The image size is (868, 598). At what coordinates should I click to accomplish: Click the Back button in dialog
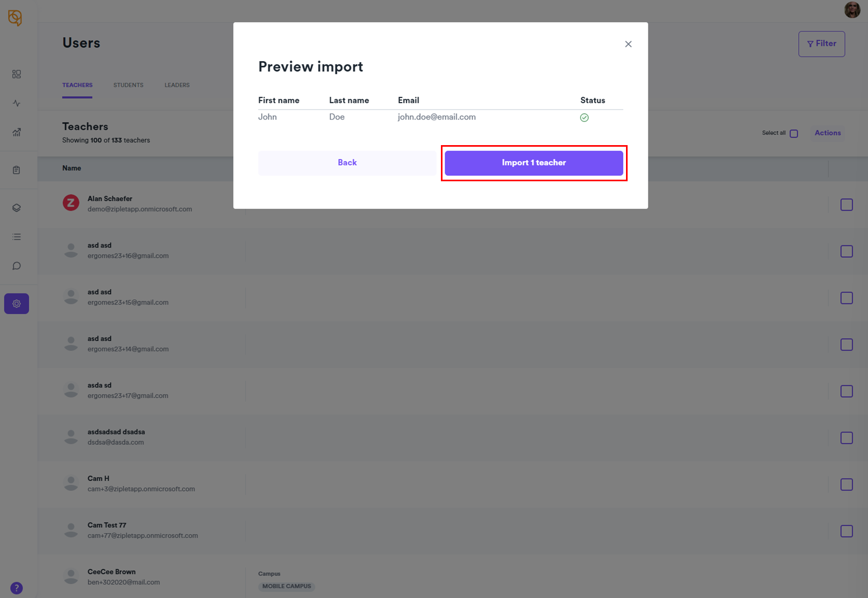pyautogui.click(x=347, y=163)
